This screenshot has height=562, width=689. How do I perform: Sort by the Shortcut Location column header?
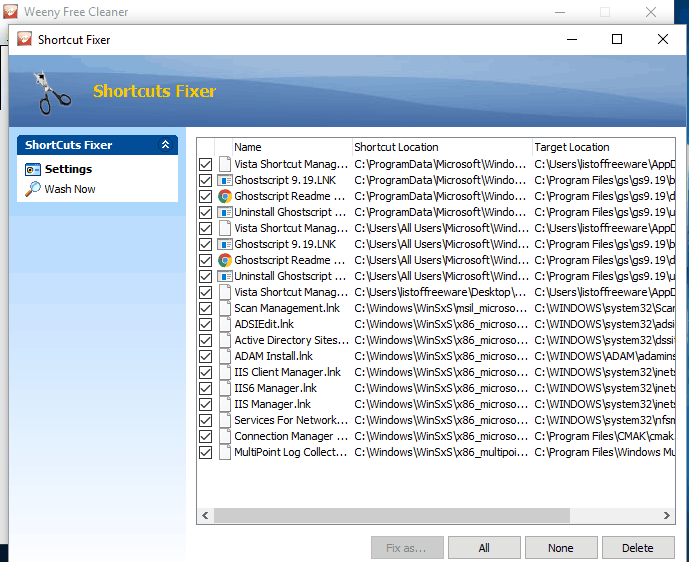pyautogui.click(x=442, y=147)
